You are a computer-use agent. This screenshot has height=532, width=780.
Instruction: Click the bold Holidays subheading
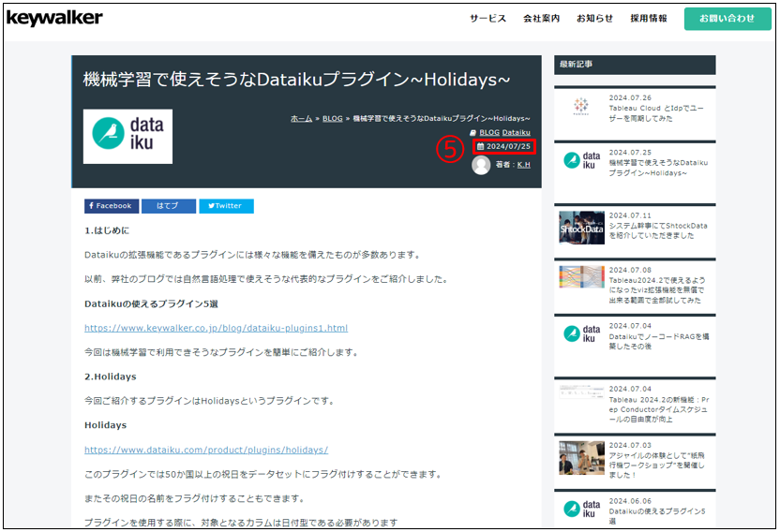pos(105,425)
